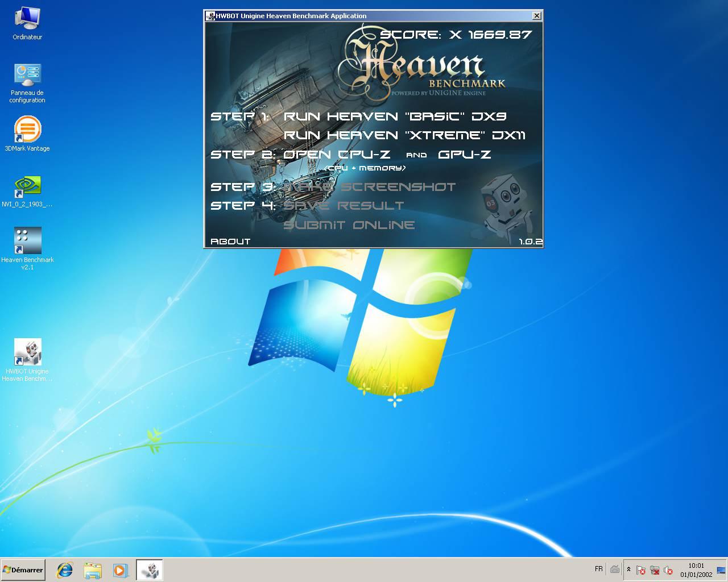Select the HWBOT benchmark taskbar button
The height and width of the screenshot is (582, 728).
[x=150, y=570]
